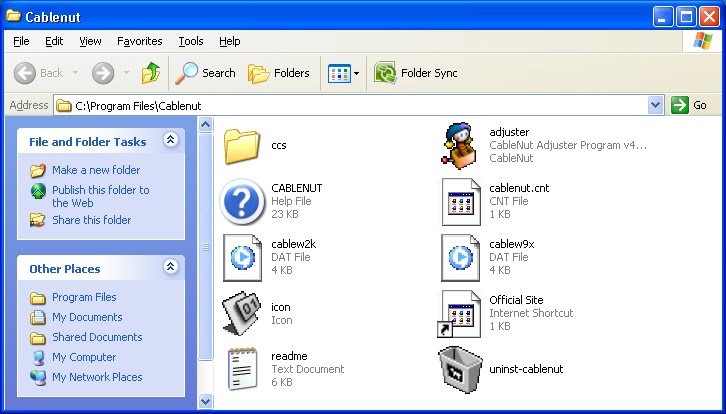Image resolution: width=726 pixels, height=414 pixels.
Task: Go to My Documents link
Action: coord(87,317)
